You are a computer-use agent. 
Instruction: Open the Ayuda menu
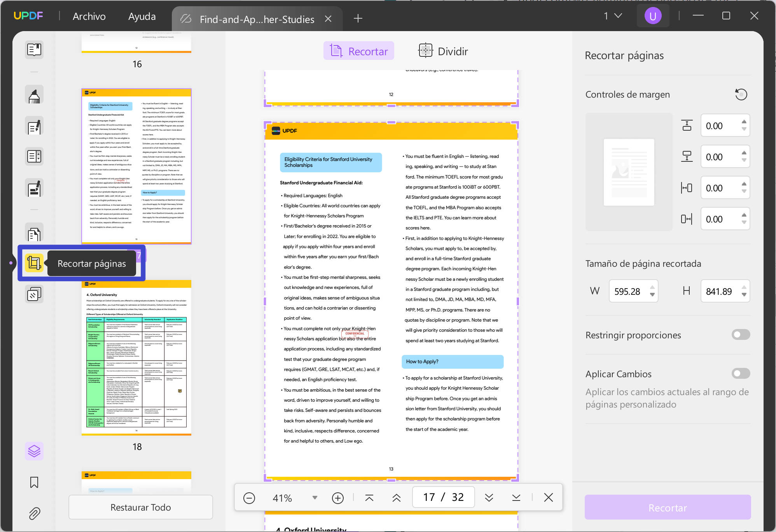[142, 16]
